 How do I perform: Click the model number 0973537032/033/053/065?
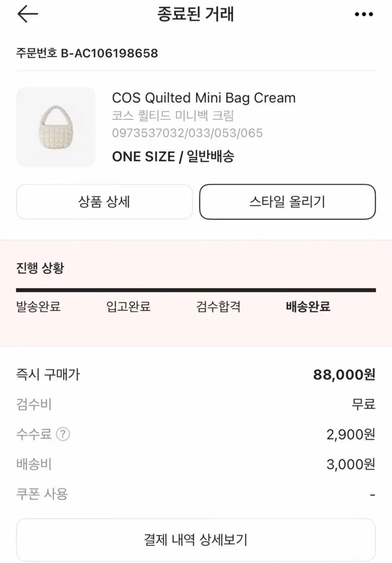[x=187, y=133]
